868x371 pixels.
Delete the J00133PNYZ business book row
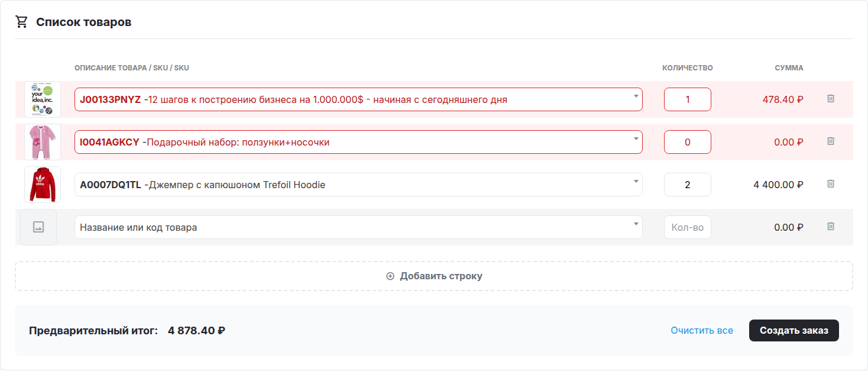tap(830, 99)
